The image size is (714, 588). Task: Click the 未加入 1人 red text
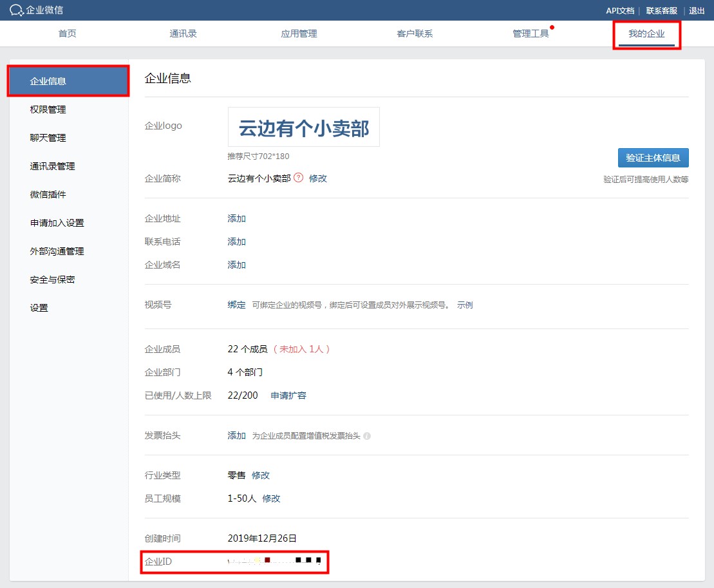(302, 349)
